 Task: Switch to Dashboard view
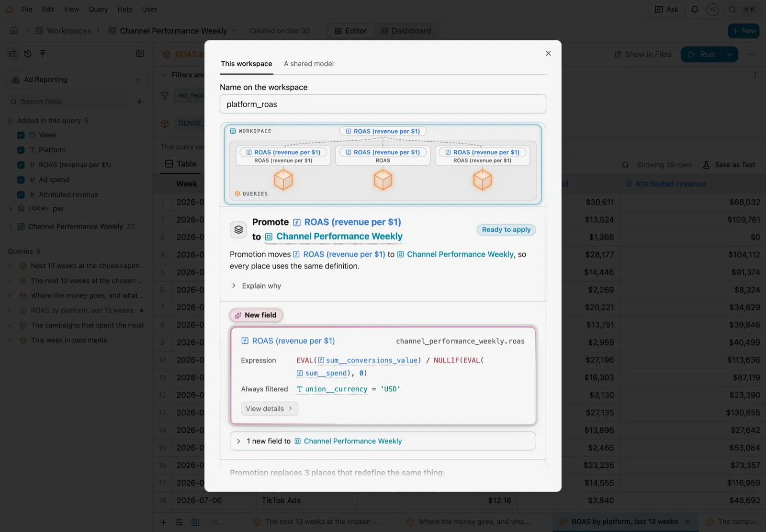pyautogui.click(x=406, y=31)
